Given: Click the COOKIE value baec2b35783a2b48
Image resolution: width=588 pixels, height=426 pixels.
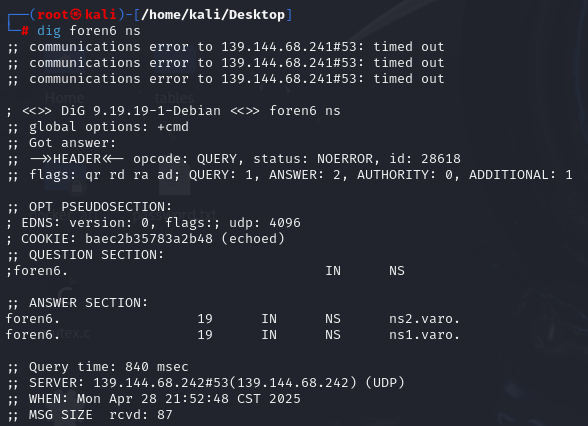Looking at the screenshot, I should (149, 238).
